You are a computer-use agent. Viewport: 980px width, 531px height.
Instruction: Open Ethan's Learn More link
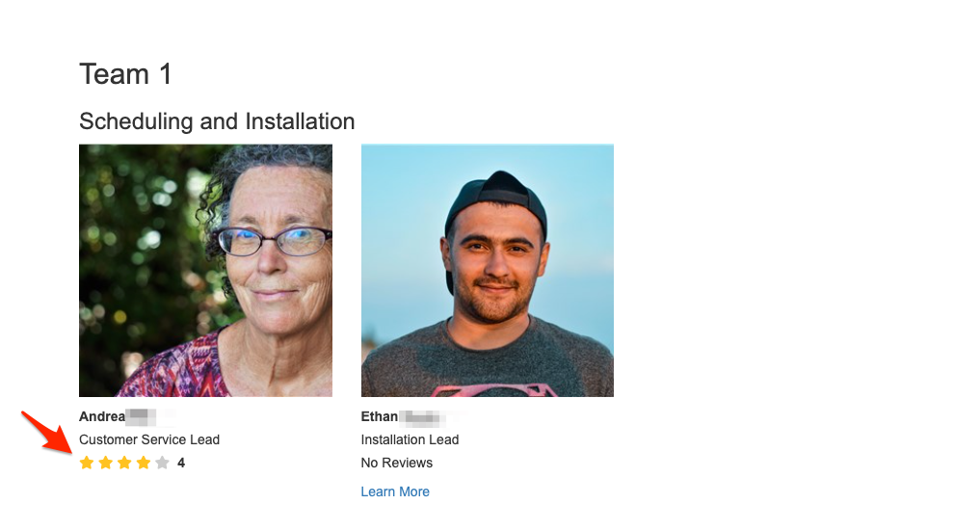pyautogui.click(x=395, y=491)
